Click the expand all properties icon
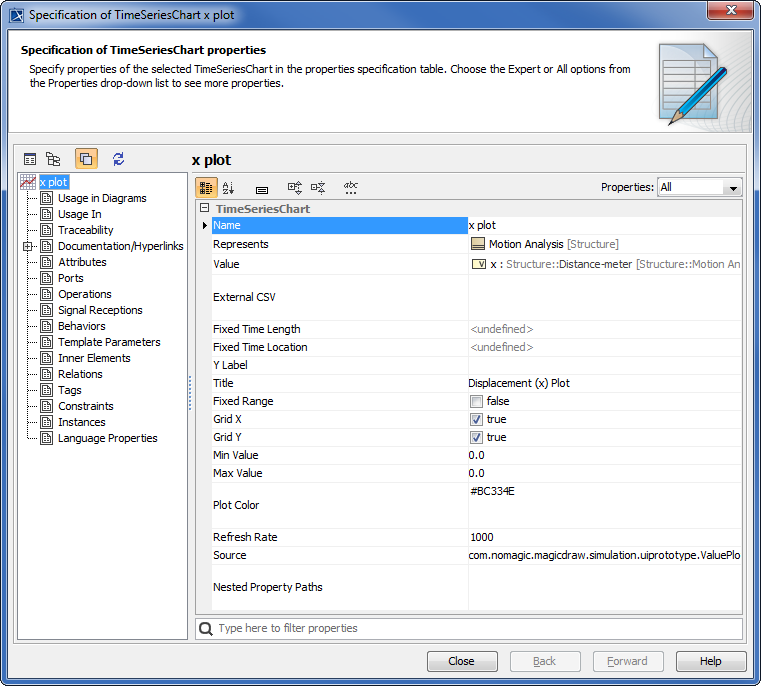761x686 pixels. (295, 187)
